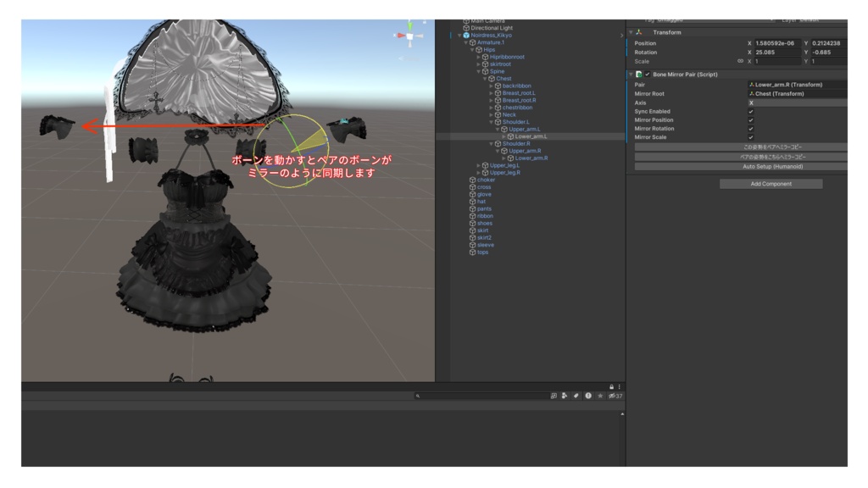This screenshot has width=868, height=488.
Task: Click the Add Component button
Action: (771, 184)
